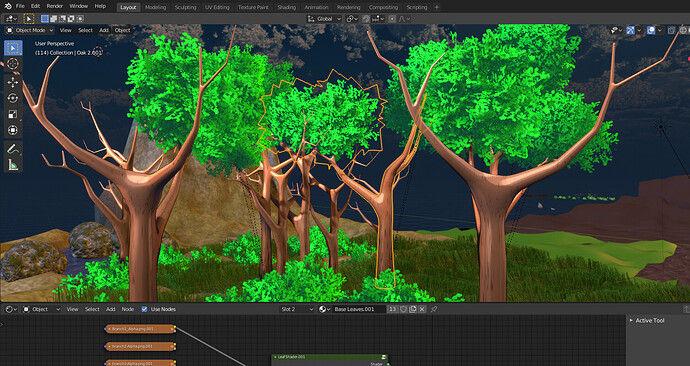
Task: Switch to the Modeling workspace tab
Action: (x=156, y=7)
